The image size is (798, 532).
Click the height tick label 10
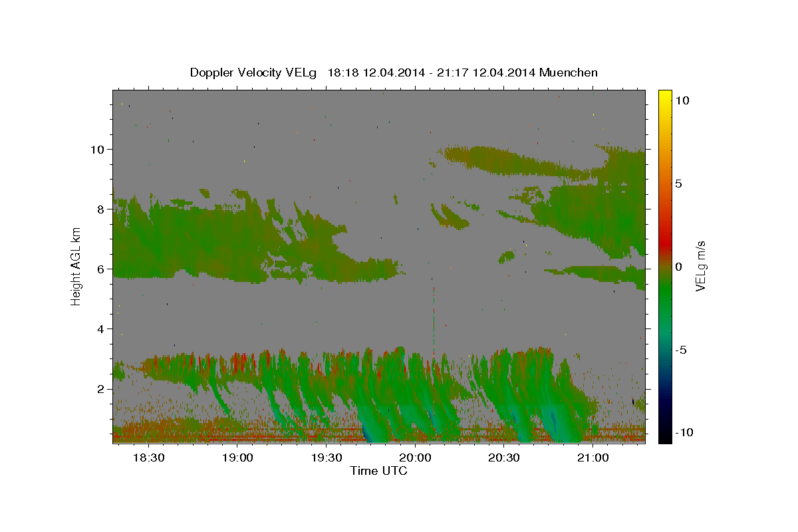pos(98,149)
